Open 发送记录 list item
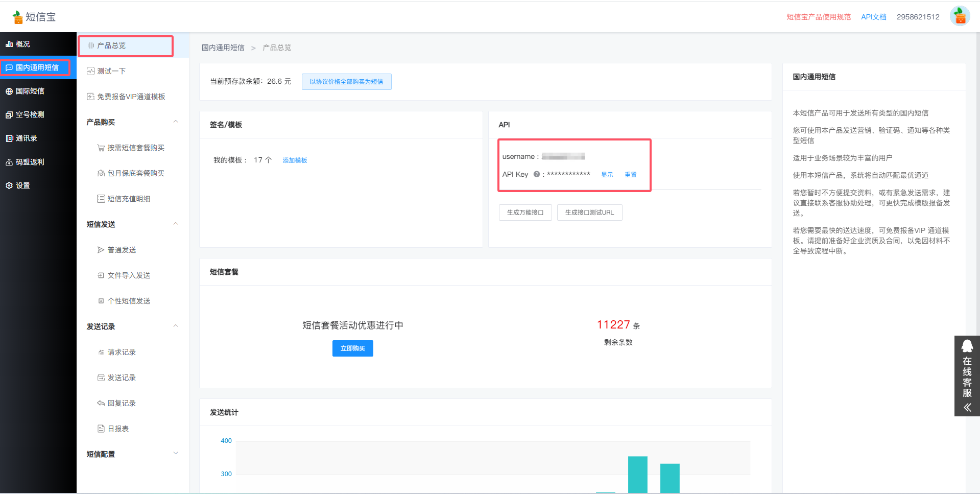Image resolution: width=980 pixels, height=494 pixels. [x=133, y=378]
